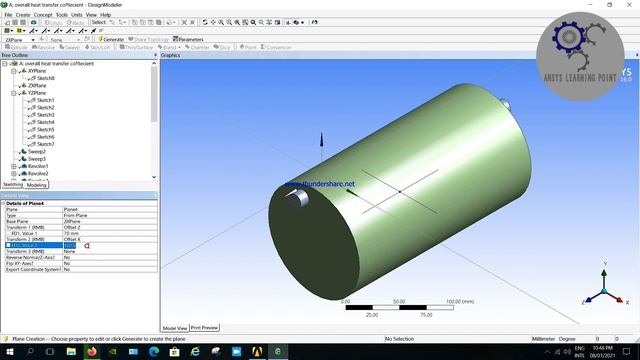Open the Create menu

point(23,15)
